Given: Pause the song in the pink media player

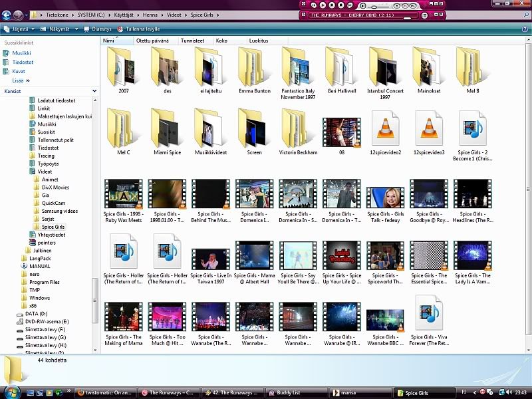Looking at the screenshot, I should tap(332, 5).
